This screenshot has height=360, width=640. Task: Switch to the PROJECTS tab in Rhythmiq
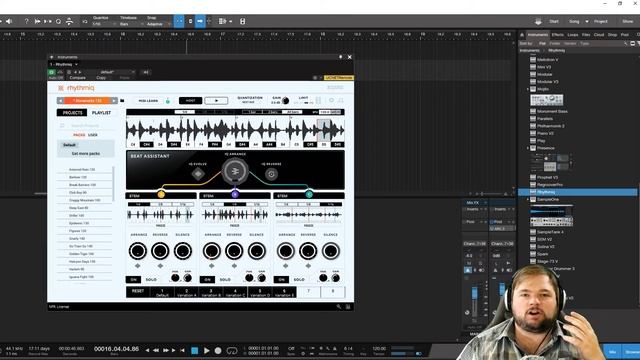72,113
